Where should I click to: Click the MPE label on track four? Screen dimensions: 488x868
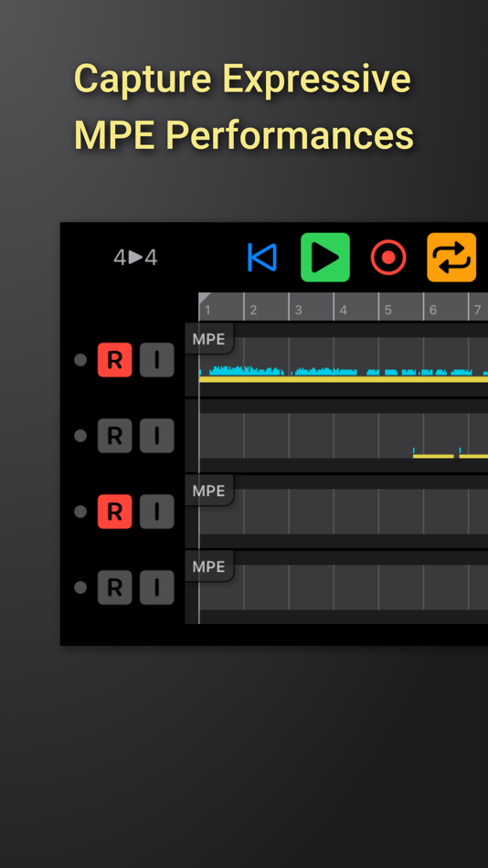pos(209,566)
